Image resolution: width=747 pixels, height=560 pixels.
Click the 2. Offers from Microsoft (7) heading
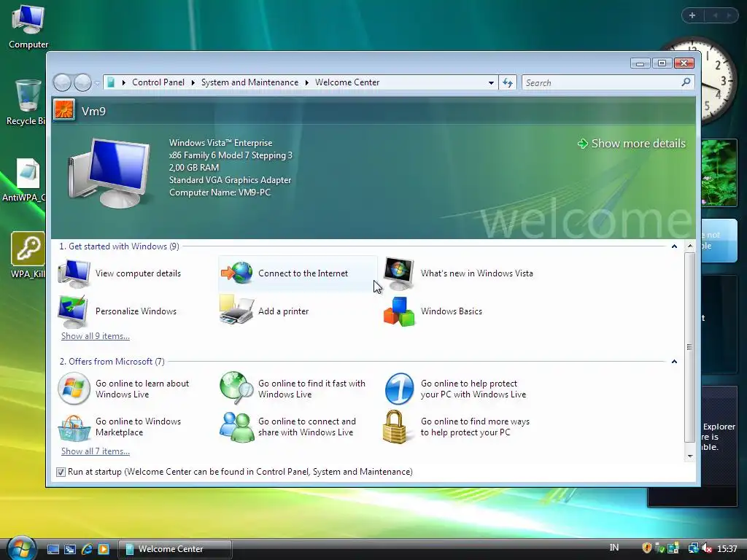tap(112, 362)
